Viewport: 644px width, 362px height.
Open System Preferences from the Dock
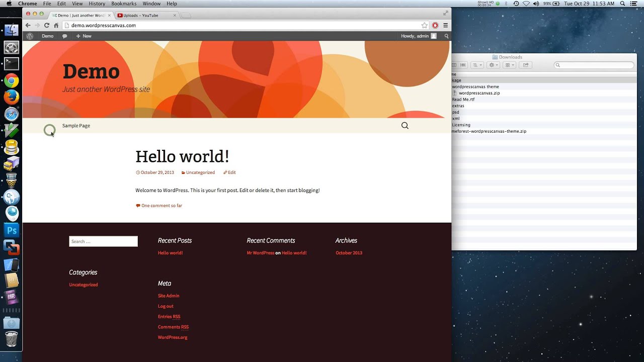tap(11, 48)
